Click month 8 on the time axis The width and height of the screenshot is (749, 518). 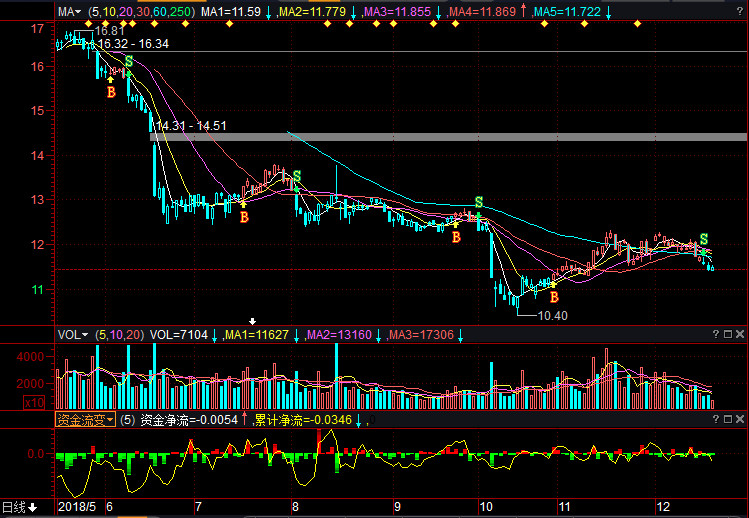tap(295, 507)
